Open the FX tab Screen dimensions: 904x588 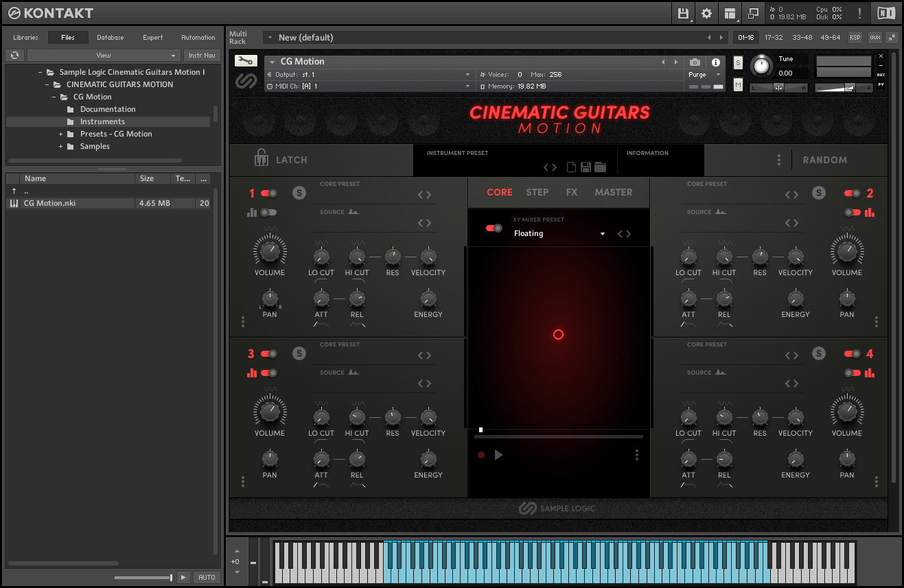(572, 193)
